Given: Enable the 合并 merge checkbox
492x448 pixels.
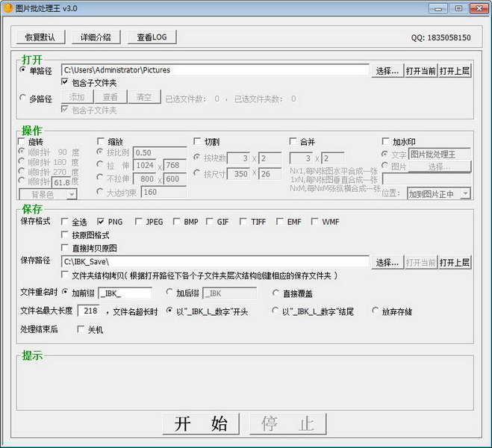Looking at the screenshot, I should tap(293, 141).
